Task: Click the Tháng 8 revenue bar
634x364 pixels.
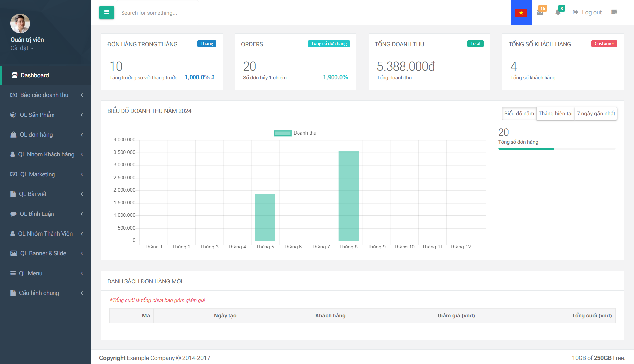Action: (349, 196)
